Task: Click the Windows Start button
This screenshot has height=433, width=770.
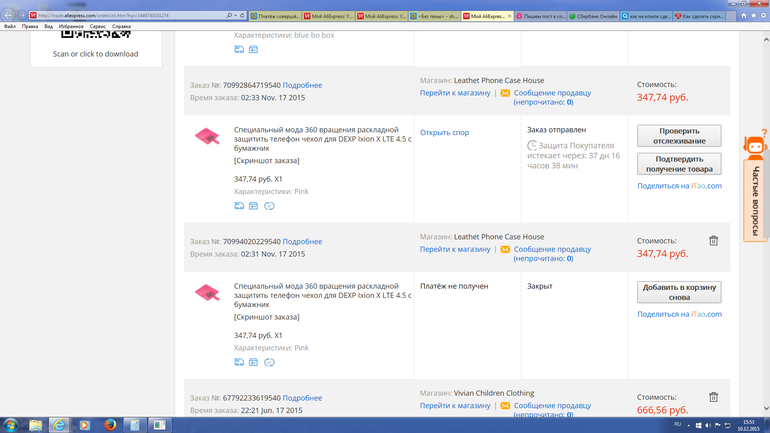Action: pos(11,425)
